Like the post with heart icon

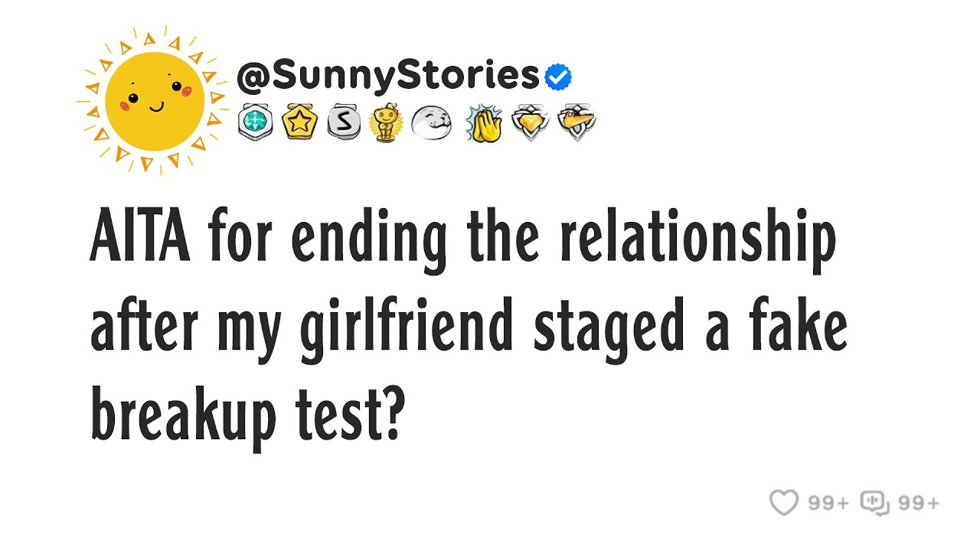point(783,503)
